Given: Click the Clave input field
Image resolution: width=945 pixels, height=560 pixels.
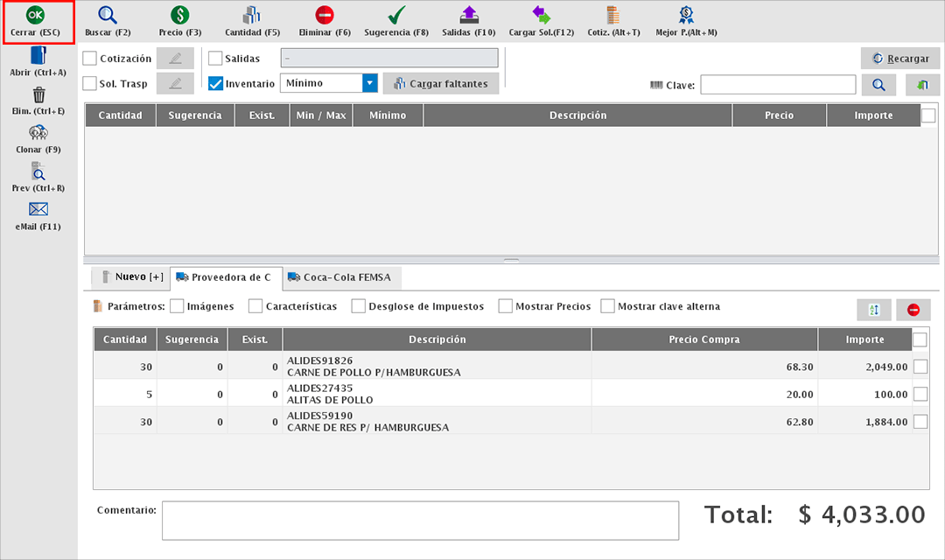Looking at the screenshot, I should [x=777, y=85].
